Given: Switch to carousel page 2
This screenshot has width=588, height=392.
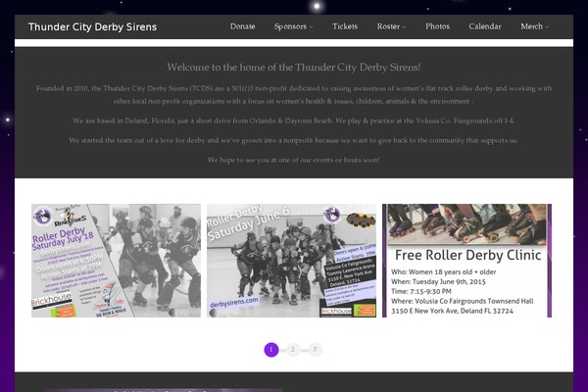Looking at the screenshot, I should click(293, 350).
